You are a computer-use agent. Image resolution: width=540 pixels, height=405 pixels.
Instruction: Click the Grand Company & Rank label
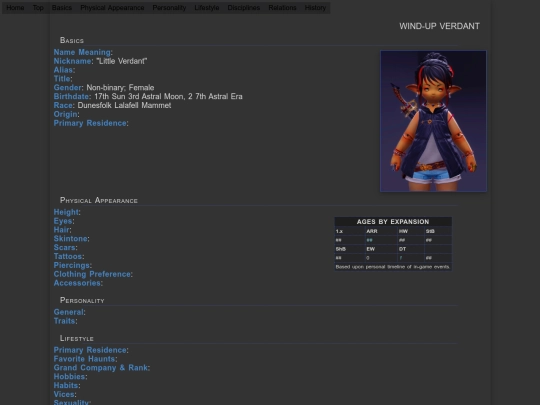101,368
